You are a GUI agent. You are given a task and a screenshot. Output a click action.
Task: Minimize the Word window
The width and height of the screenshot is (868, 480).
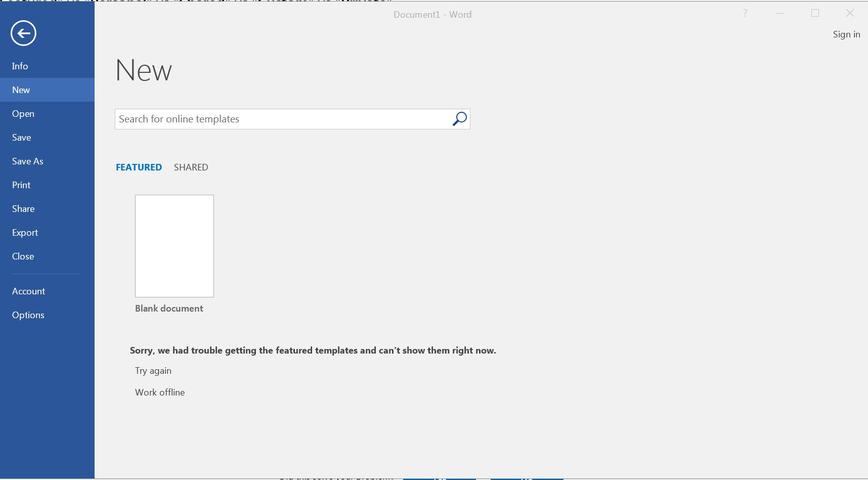[x=780, y=14]
